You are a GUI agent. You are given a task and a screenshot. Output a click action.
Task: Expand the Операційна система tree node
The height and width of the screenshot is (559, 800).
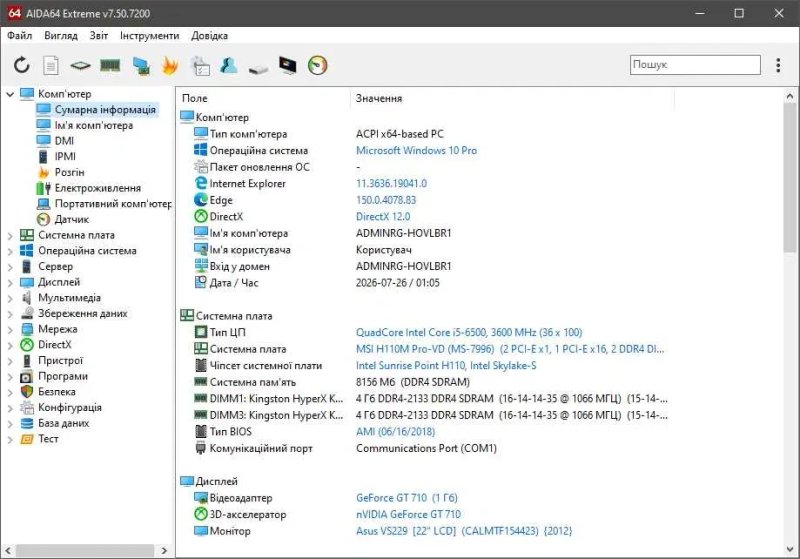pyautogui.click(x=10, y=251)
